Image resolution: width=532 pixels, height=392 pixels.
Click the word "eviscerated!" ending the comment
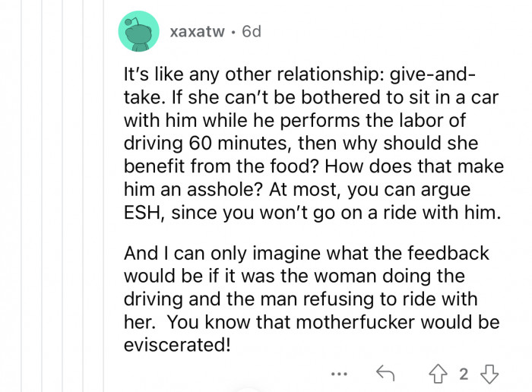(x=173, y=343)
